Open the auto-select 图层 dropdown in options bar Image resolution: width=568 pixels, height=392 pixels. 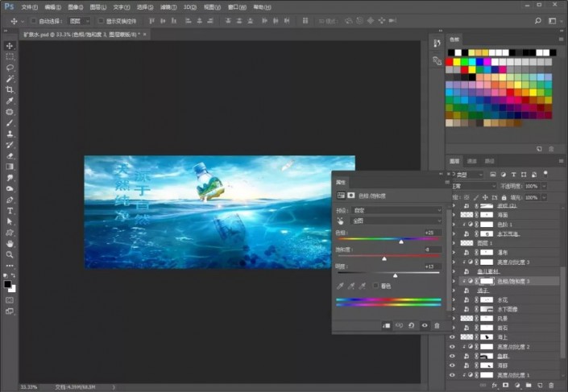pyautogui.click(x=79, y=21)
